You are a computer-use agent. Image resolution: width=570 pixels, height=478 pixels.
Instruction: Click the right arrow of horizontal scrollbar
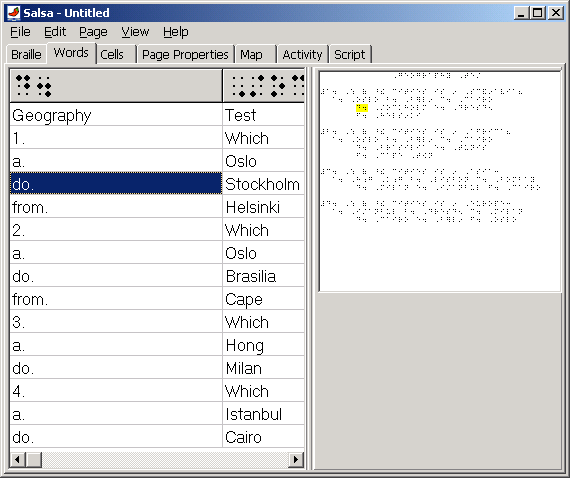click(296, 459)
